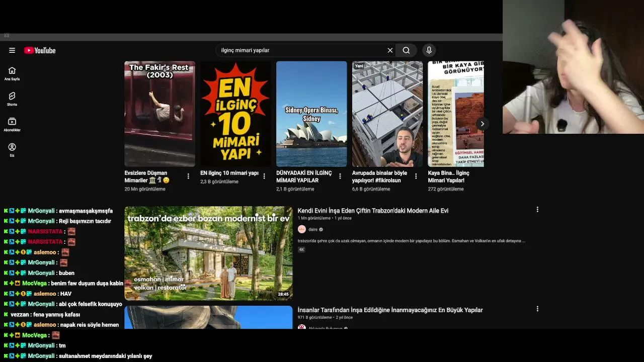Open the title EN ilginç 10 mimari yapı
This screenshot has width=644, height=362.
point(229,173)
